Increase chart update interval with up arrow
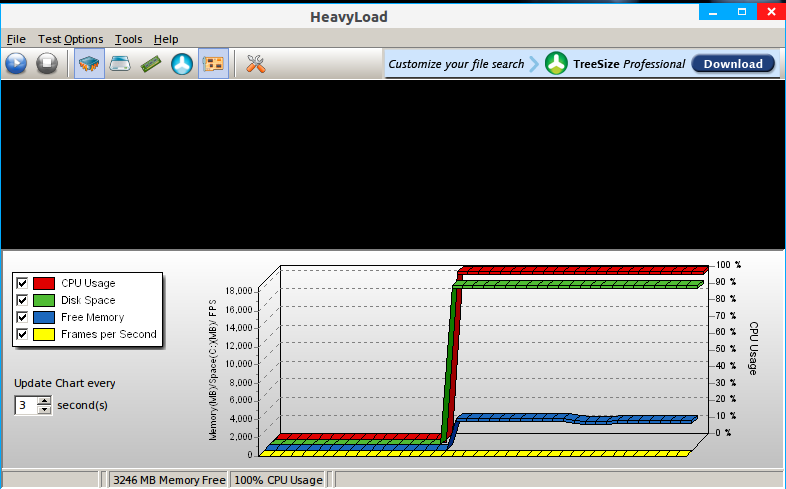 pos(45,401)
